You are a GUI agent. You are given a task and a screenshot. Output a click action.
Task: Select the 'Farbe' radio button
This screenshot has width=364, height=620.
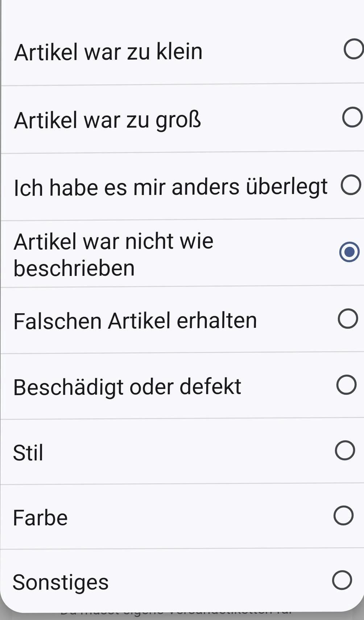pyautogui.click(x=343, y=515)
